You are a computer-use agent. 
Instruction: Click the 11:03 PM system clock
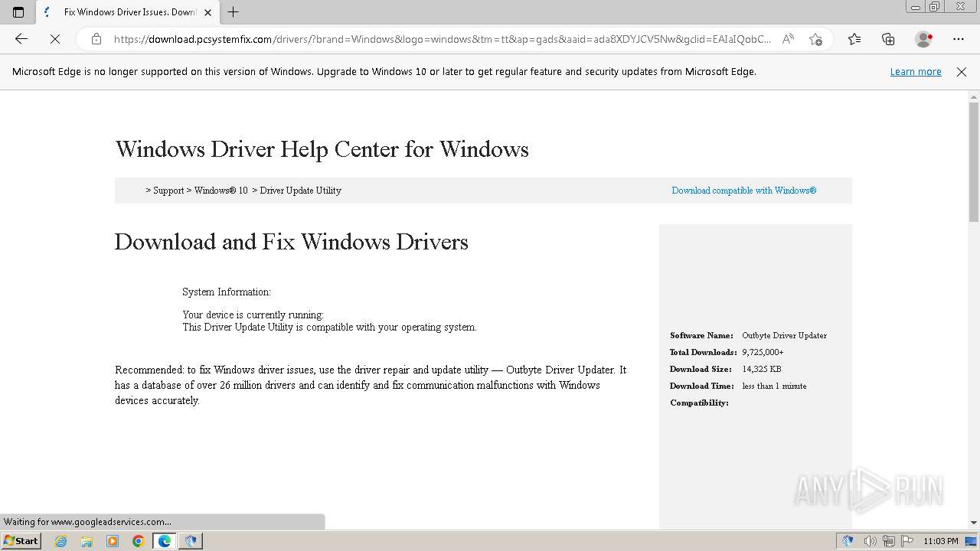tap(941, 541)
